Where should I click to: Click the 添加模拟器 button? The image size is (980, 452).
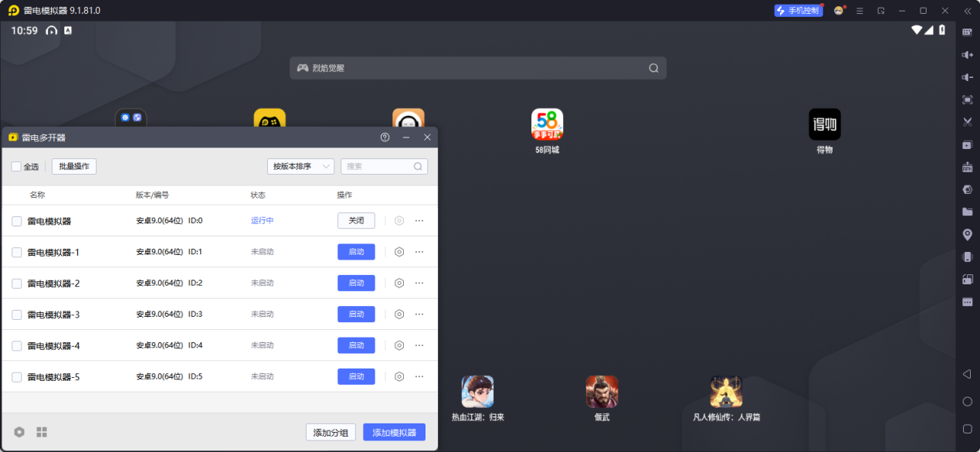tap(394, 433)
